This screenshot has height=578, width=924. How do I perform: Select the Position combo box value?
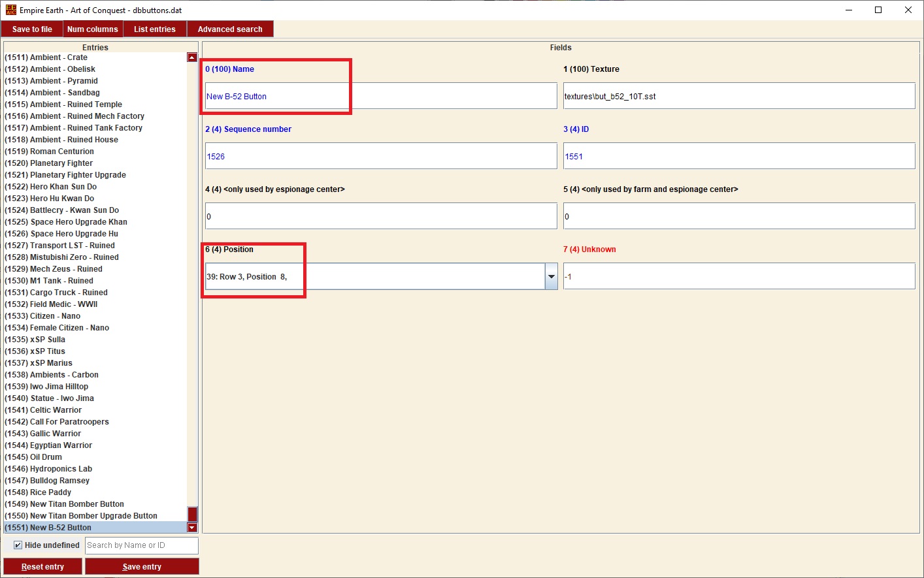coord(375,276)
